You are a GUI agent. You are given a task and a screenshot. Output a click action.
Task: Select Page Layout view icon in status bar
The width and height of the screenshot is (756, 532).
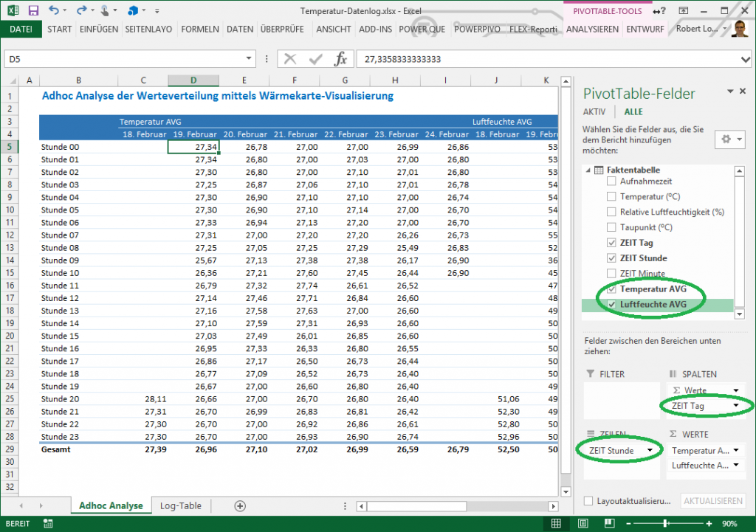click(x=583, y=522)
